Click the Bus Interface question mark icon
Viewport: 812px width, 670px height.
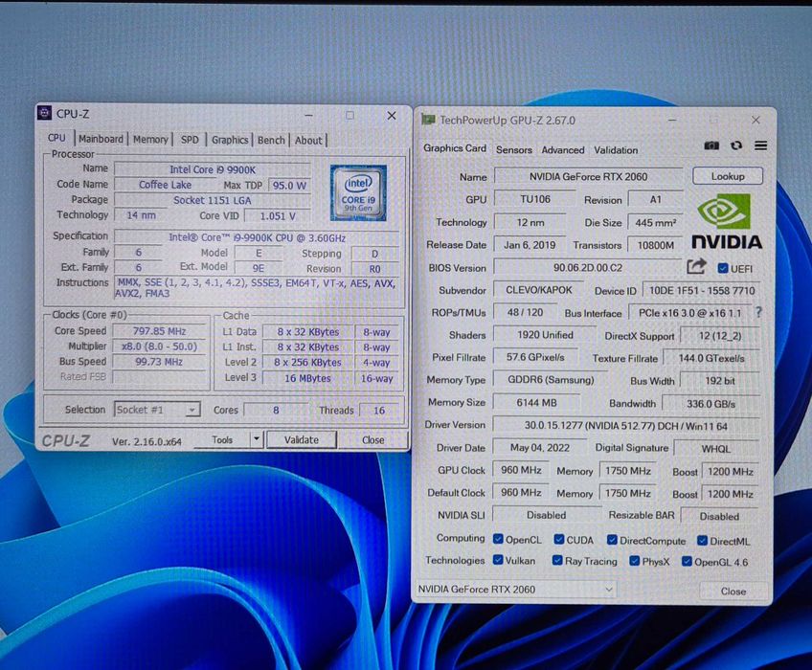[x=758, y=313]
